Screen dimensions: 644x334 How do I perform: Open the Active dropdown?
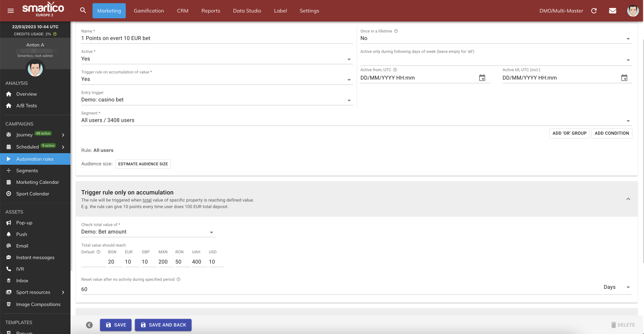[x=216, y=59]
